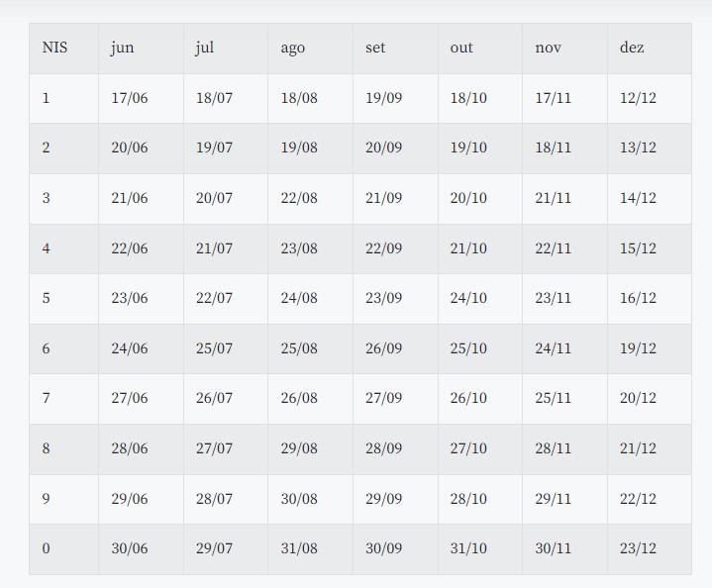Click the 19/07 date cell

click(x=214, y=147)
